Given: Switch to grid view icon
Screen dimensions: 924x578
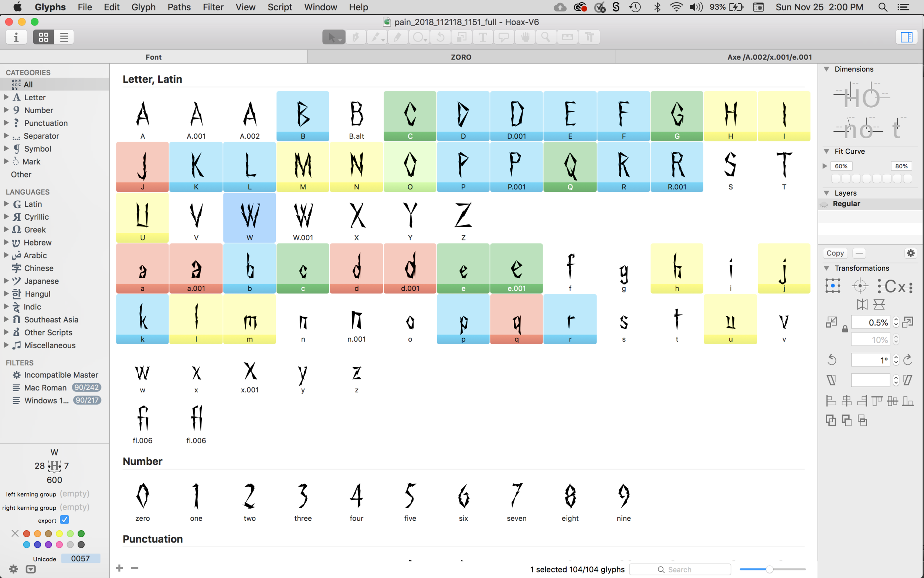Looking at the screenshot, I should (x=43, y=37).
